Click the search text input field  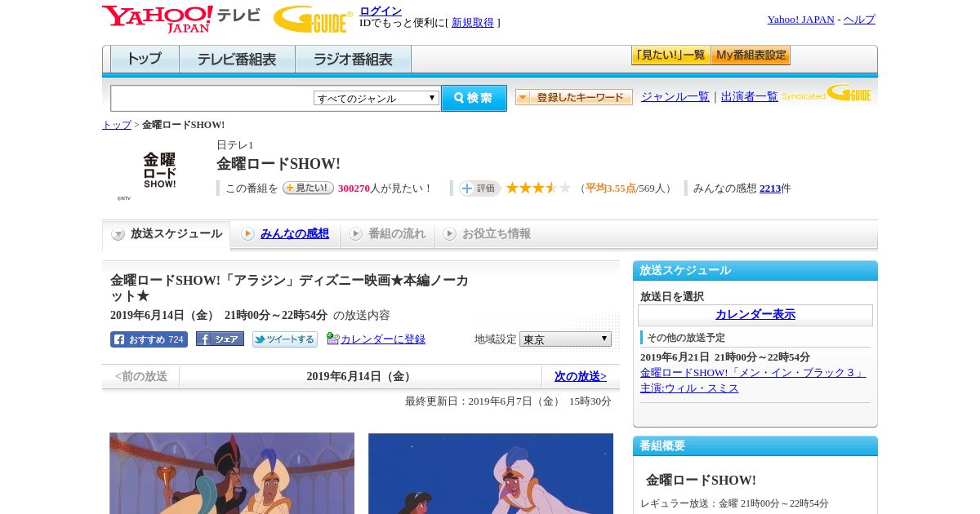click(212, 98)
